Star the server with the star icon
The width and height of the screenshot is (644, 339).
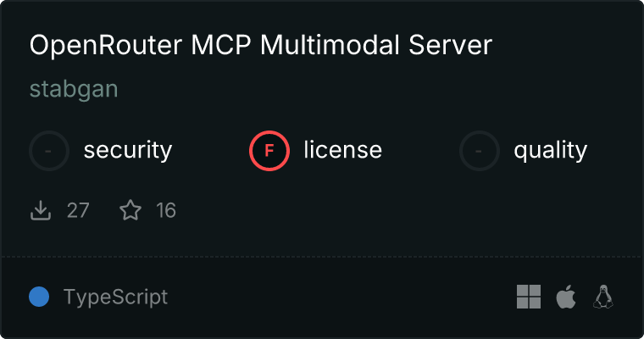coord(130,210)
